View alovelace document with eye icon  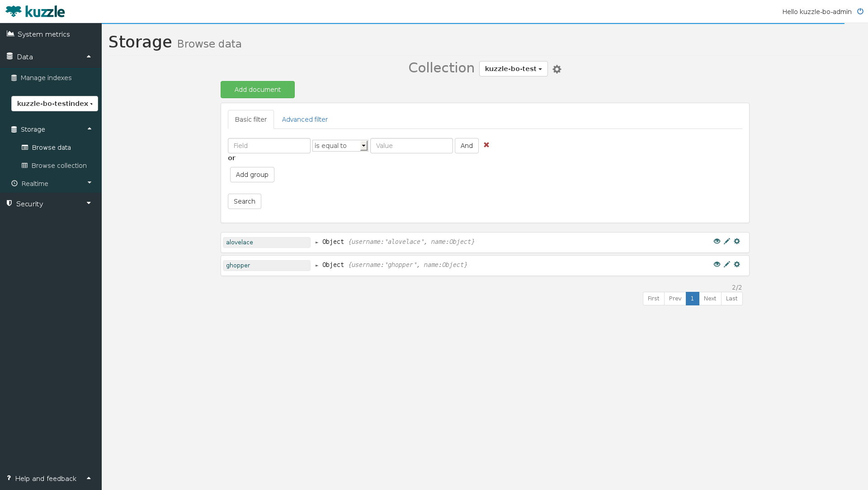point(717,241)
